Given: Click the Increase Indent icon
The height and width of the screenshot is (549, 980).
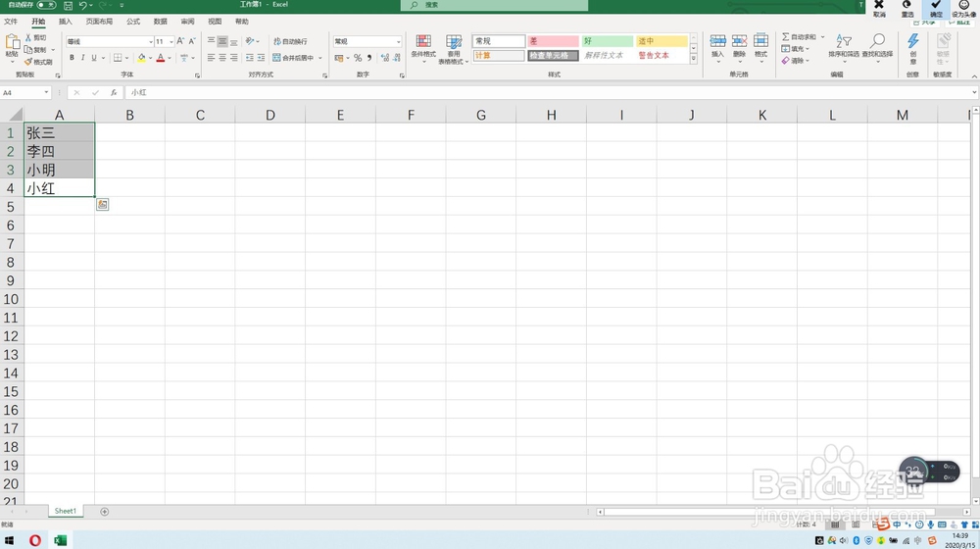Looking at the screenshot, I should pyautogui.click(x=262, y=58).
